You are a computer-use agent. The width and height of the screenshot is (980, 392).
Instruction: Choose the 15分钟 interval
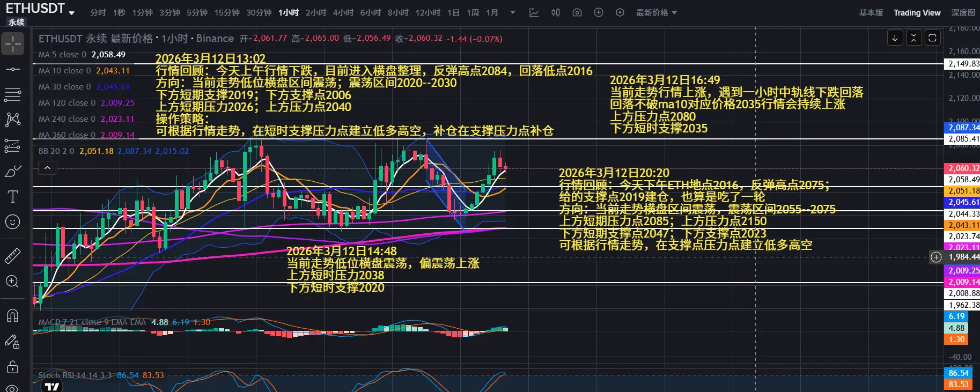[x=227, y=12]
